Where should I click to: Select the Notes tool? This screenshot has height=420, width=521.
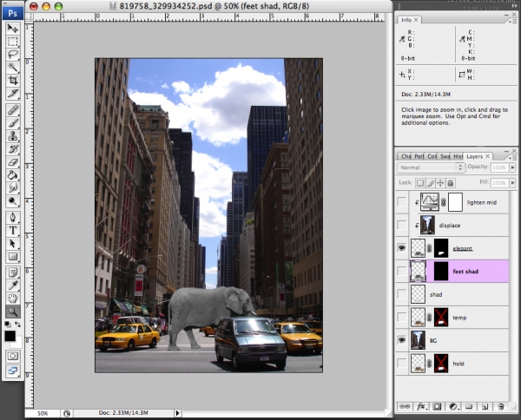click(13, 272)
